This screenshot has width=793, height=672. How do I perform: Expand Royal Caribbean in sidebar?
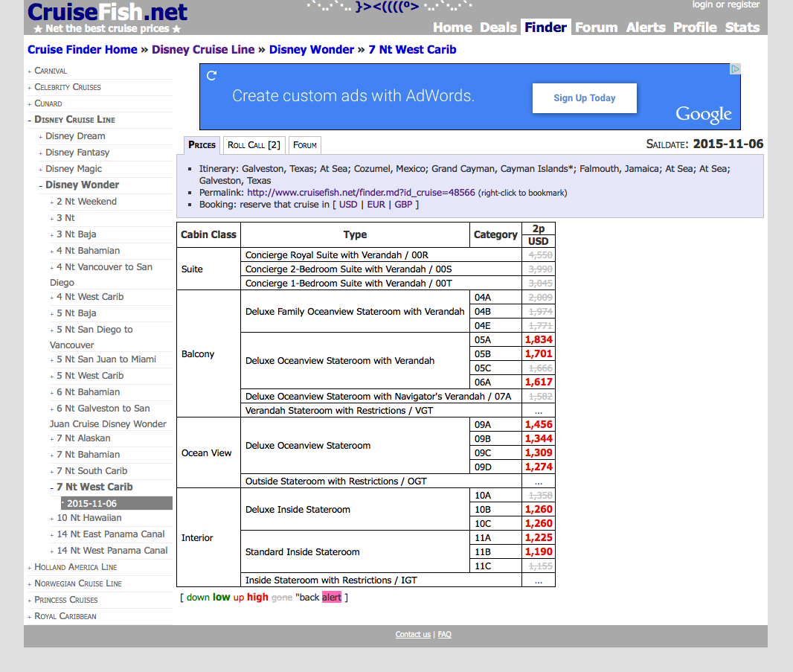tap(65, 616)
